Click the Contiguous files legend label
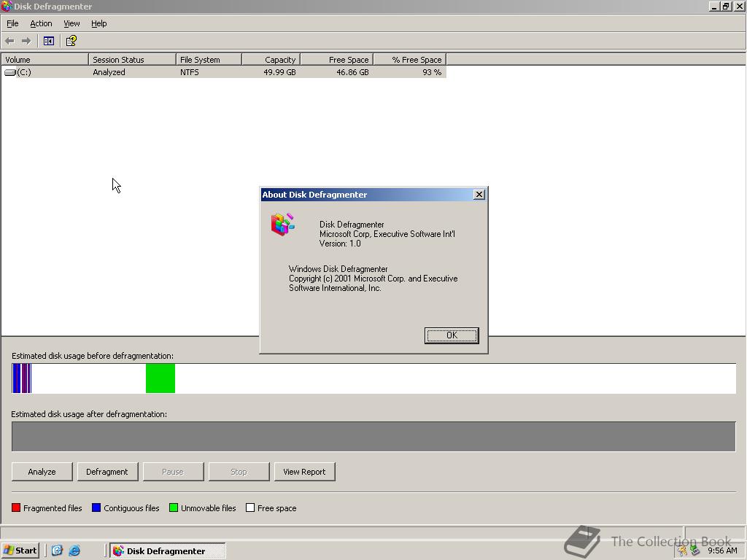The width and height of the screenshot is (747, 560). (131, 508)
